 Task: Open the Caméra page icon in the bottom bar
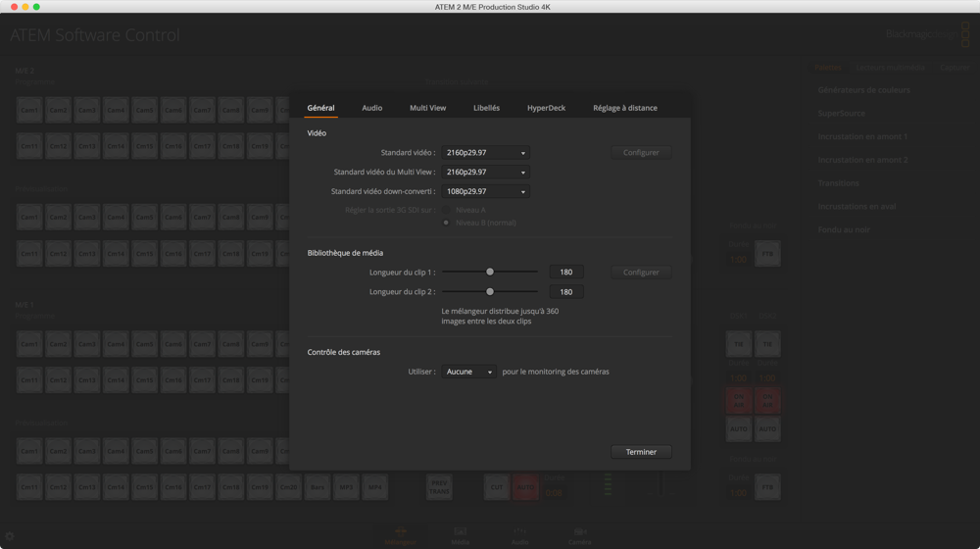[579, 536]
